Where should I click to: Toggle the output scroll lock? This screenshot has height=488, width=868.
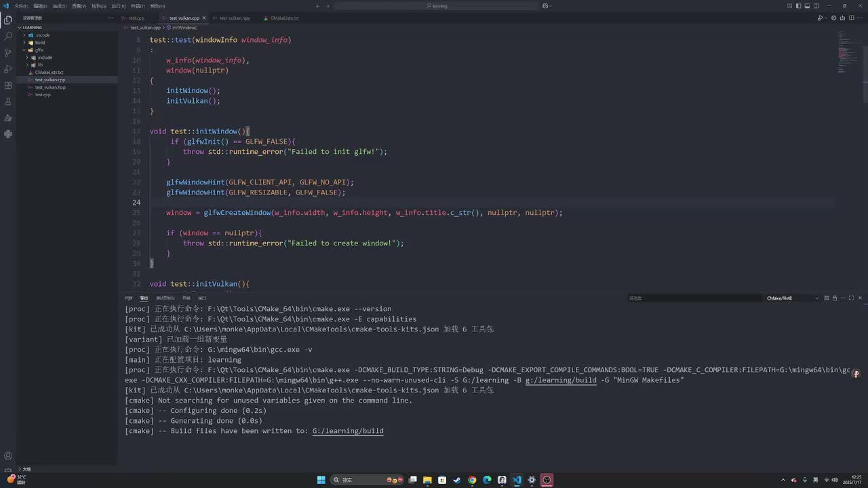coord(834,298)
